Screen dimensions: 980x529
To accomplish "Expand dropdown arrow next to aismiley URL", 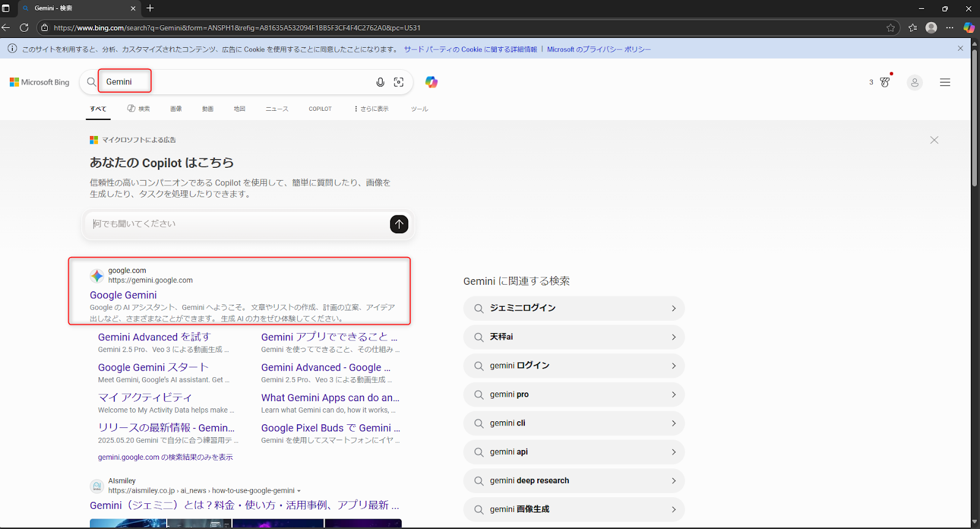I will click(299, 491).
